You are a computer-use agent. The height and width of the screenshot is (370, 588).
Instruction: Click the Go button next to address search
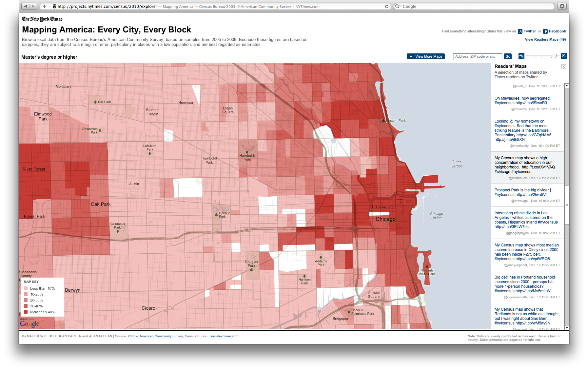coord(508,56)
